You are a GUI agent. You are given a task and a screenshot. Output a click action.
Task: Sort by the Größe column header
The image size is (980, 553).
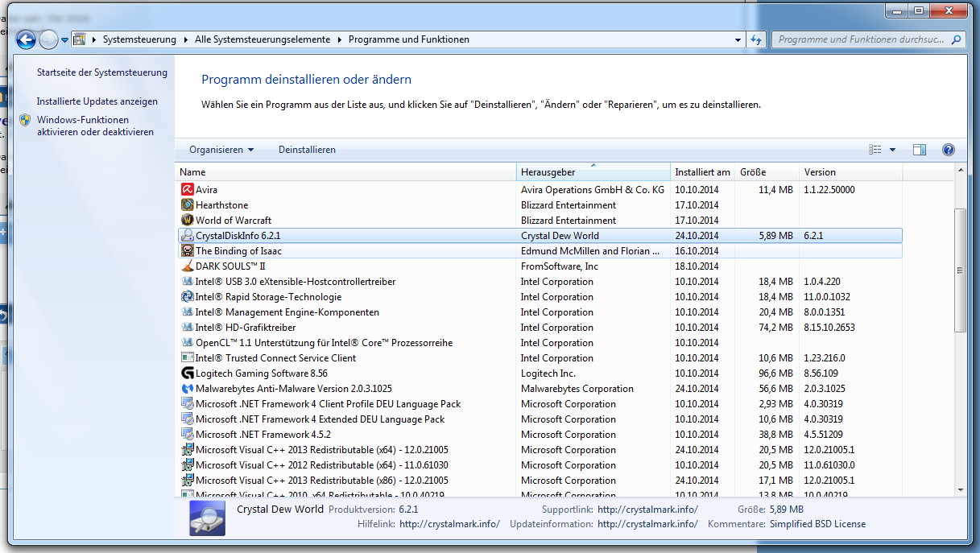tap(767, 172)
